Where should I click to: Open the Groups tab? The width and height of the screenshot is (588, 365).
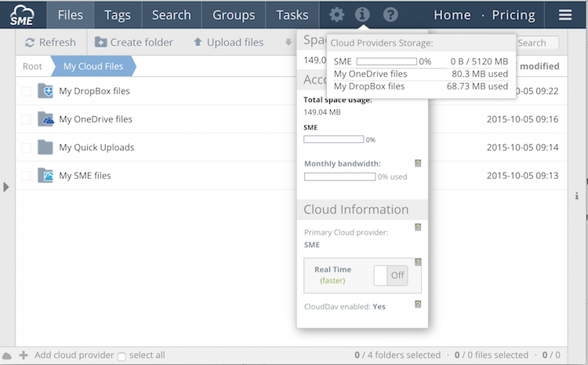pyautogui.click(x=234, y=15)
